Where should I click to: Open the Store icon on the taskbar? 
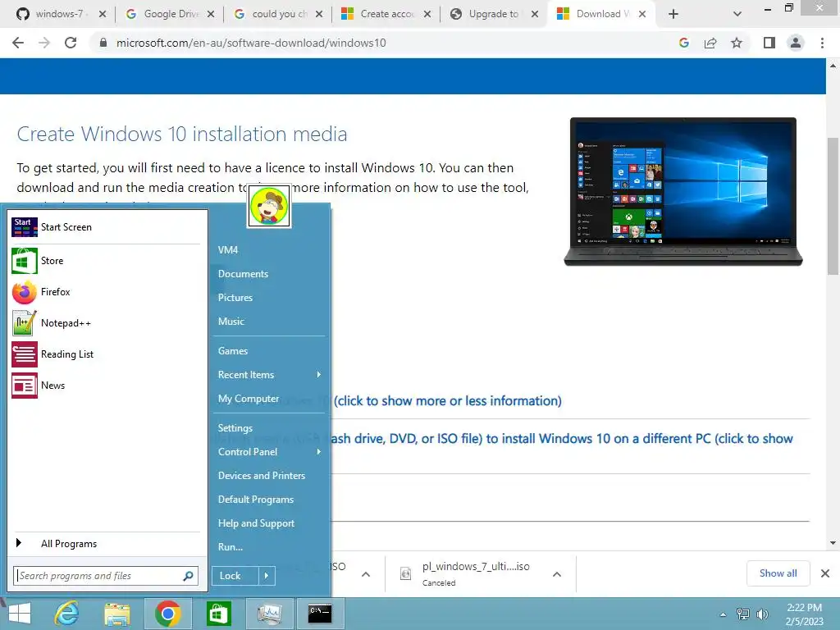point(218,614)
